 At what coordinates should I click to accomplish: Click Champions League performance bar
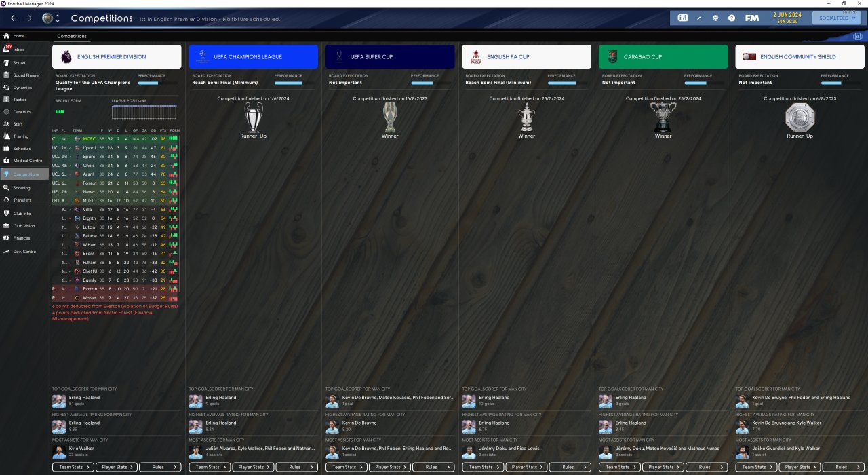[x=294, y=83]
